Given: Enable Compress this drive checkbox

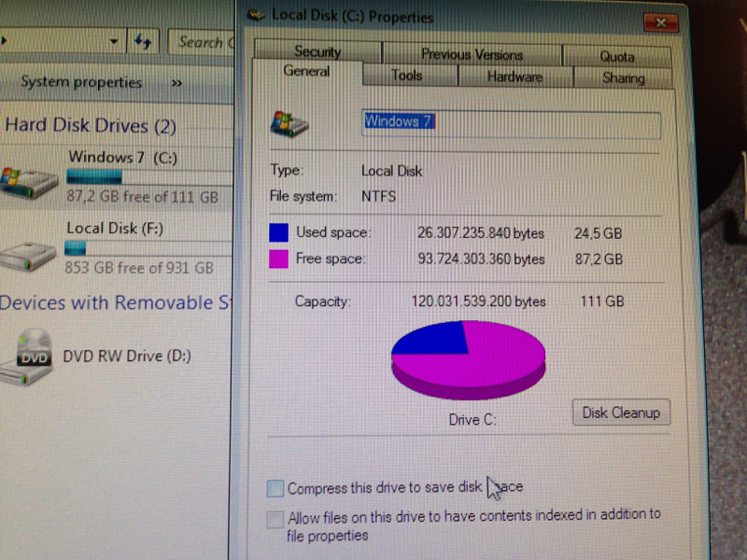Looking at the screenshot, I should tap(275, 488).
